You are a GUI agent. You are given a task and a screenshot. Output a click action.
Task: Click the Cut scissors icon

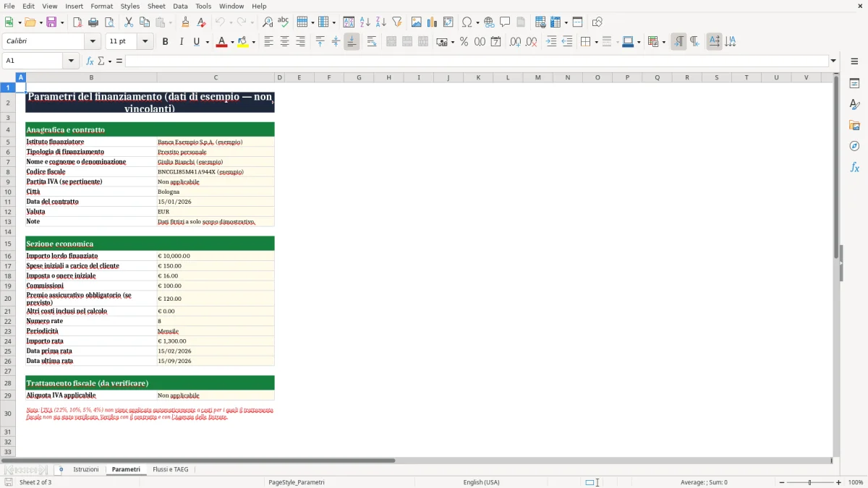click(x=129, y=22)
